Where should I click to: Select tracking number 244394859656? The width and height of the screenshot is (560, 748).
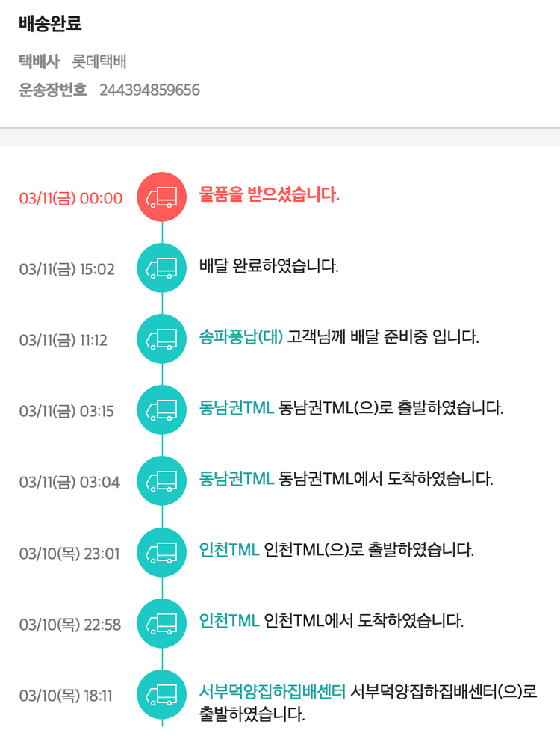pos(149,90)
